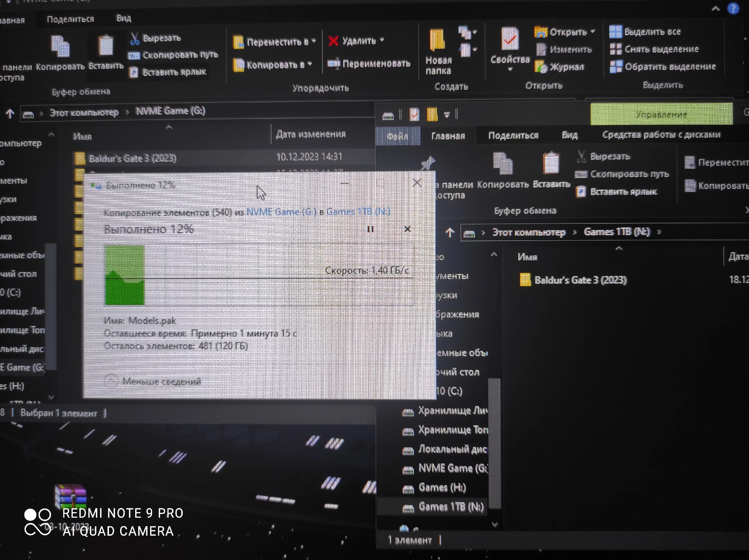Click Select all (Выделить все)
The width and height of the screenshot is (749, 560).
coord(652,32)
